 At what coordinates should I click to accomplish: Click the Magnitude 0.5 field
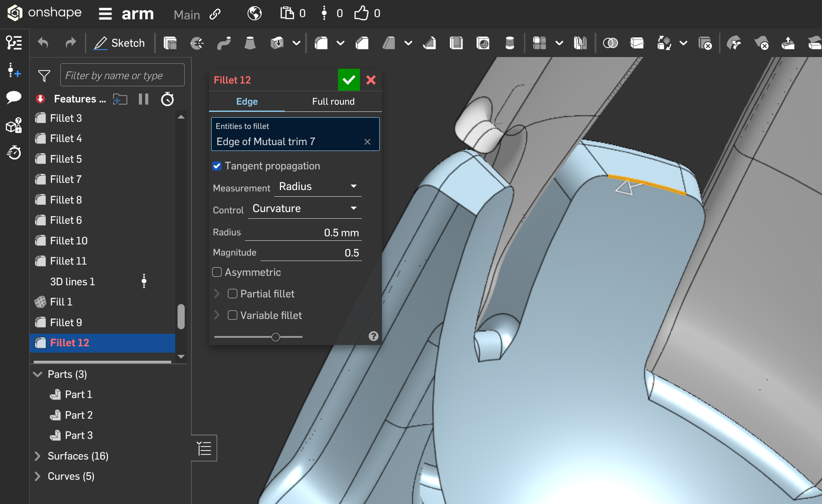pos(311,253)
